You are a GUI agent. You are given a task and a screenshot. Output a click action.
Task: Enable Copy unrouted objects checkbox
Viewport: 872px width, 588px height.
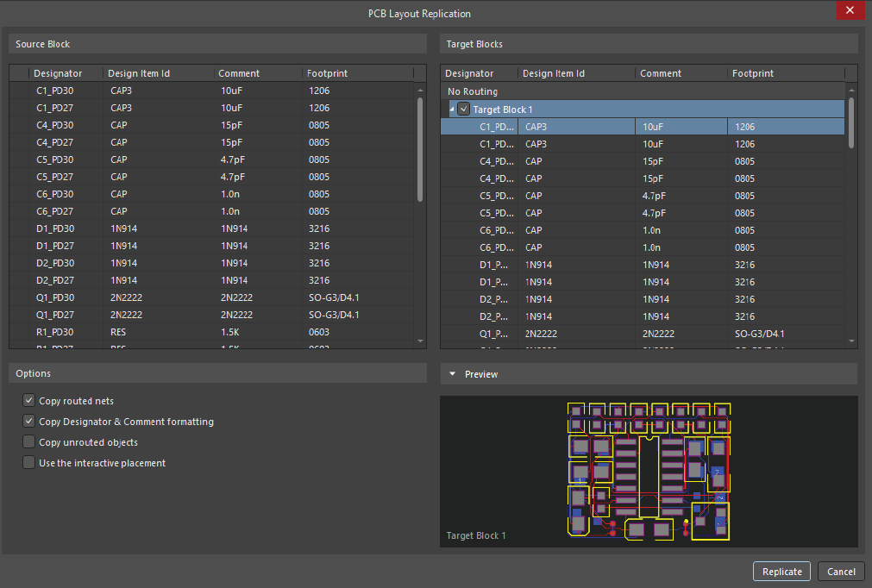click(x=29, y=442)
